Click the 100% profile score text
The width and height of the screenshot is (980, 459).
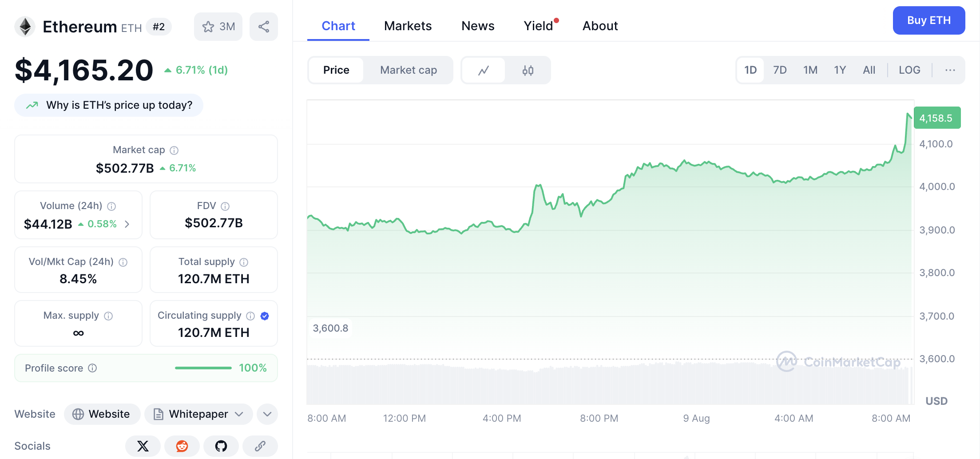[x=253, y=368]
